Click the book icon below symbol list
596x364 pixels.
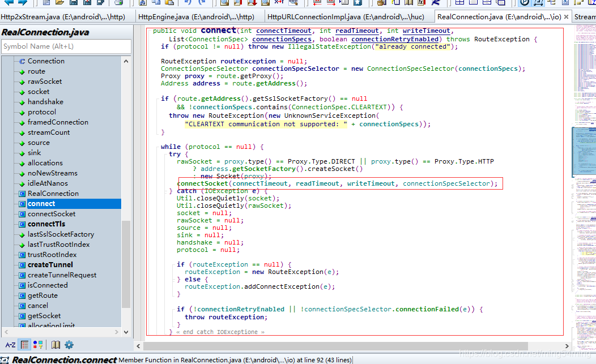pyautogui.click(x=56, y=345)
